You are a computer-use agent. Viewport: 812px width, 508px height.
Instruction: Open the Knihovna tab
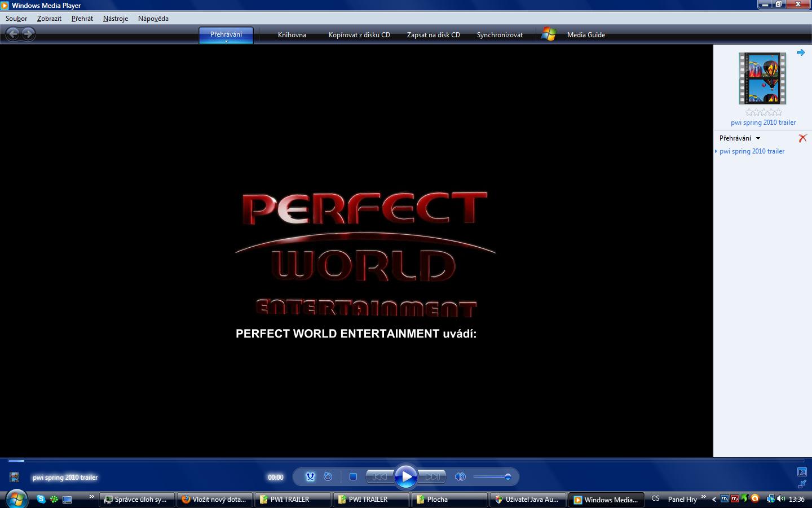click(x=292, y=35)
